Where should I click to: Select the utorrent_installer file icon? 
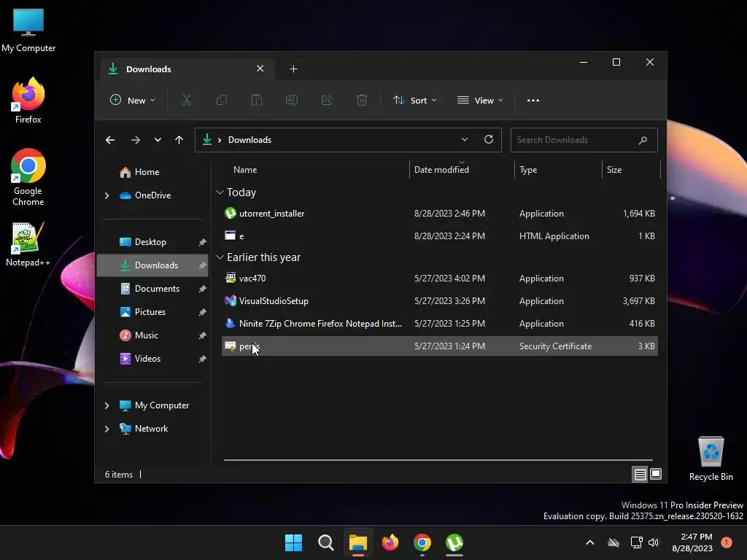pyautogui.click(x=230, y=214)
